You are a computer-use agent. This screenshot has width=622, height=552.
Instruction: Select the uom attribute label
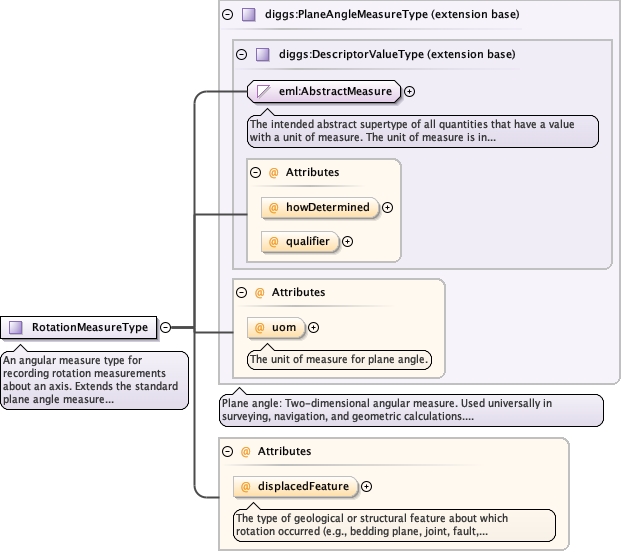(285, 327)
